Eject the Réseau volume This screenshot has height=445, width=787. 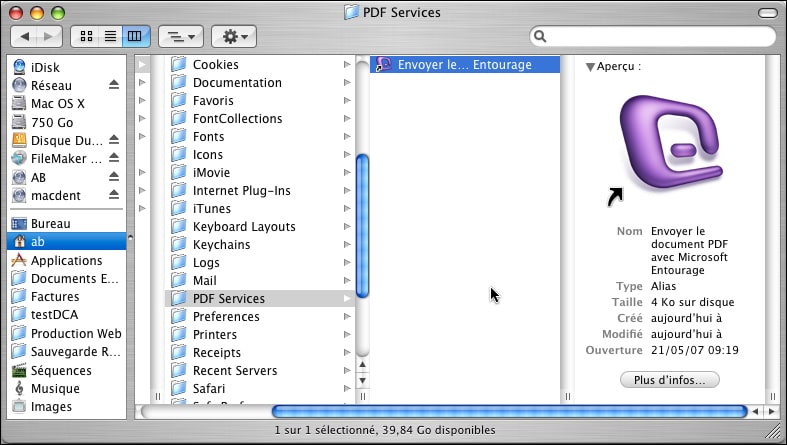click(114, 85)
